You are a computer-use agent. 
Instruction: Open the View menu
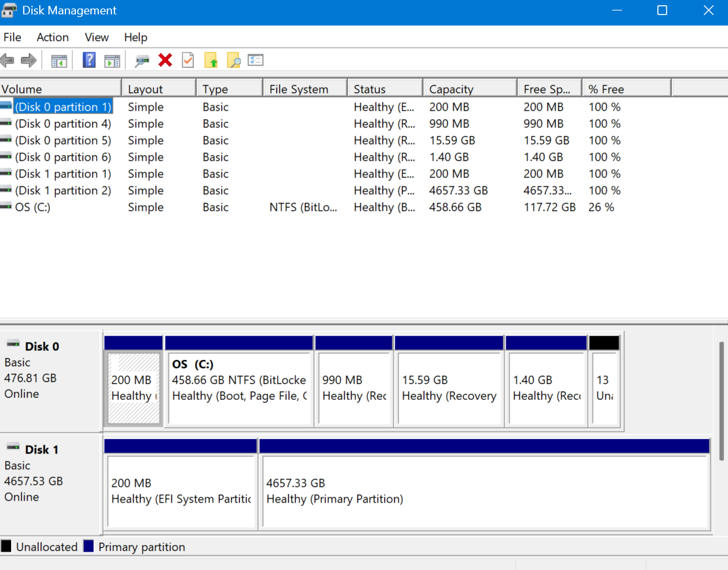pyautogui.click(x=97, y=37)
